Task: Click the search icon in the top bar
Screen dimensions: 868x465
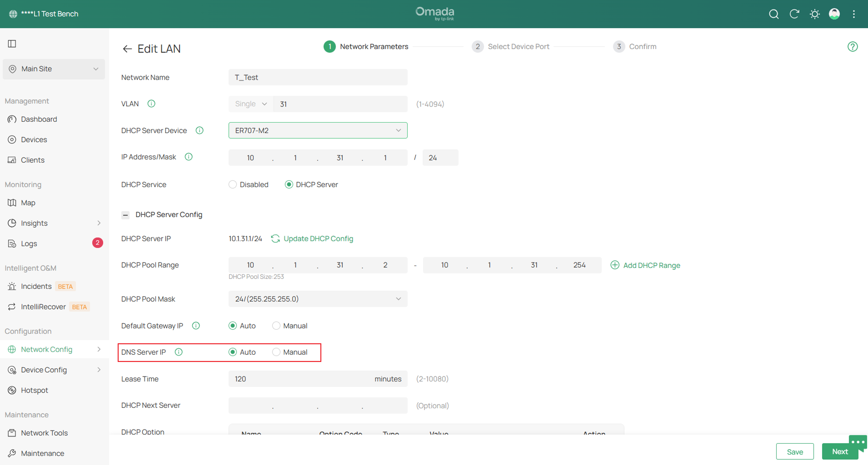Action: pos(774,14)
